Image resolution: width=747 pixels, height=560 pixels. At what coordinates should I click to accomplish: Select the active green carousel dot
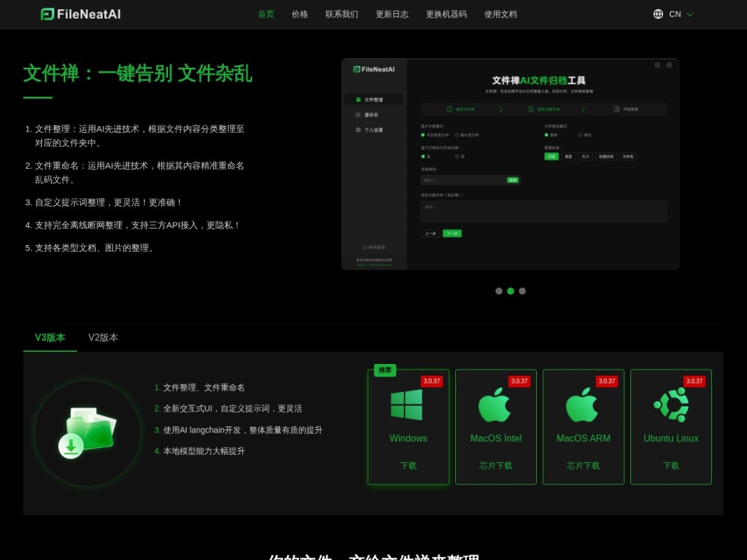point(510,291)
